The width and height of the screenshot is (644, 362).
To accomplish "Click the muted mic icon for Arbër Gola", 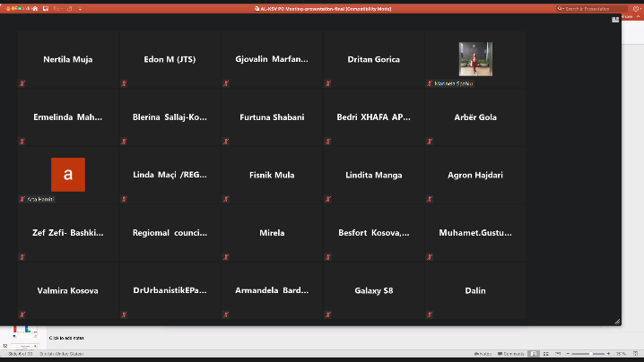I will tap(430, 142).
